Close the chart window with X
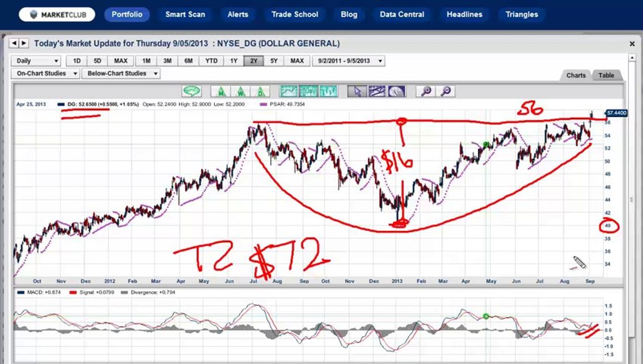Viewport: 643px width, 364px height. coord(632,44)
